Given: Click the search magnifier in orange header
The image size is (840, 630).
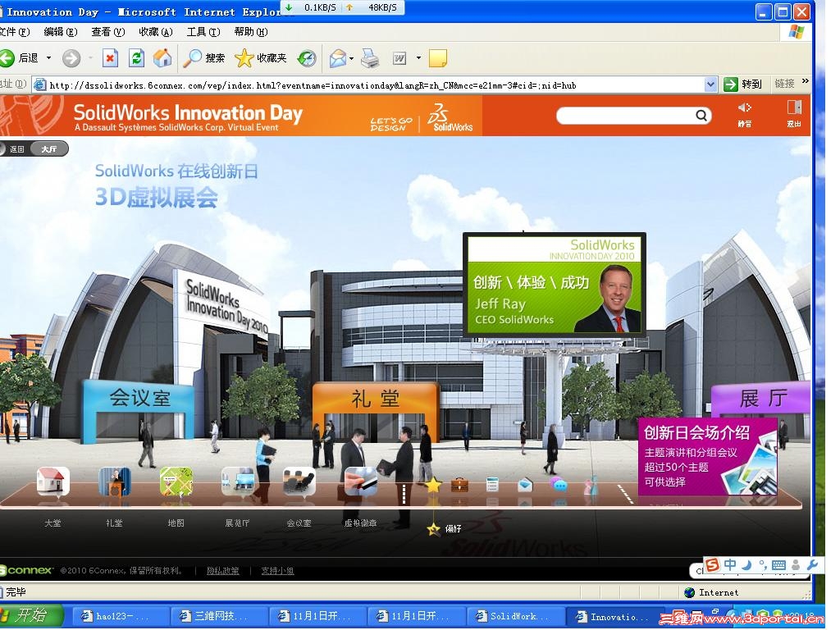Looking at the screenshot, I should tap(701, 115).
